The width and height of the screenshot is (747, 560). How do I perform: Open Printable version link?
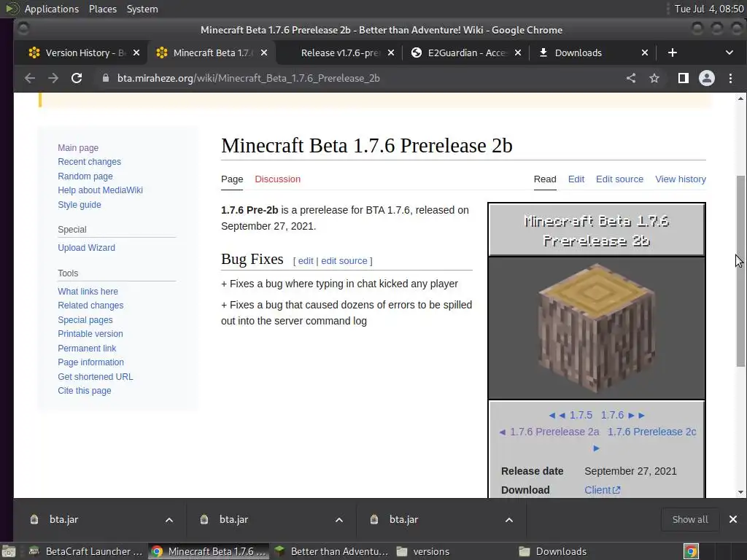tap(90, 334)
